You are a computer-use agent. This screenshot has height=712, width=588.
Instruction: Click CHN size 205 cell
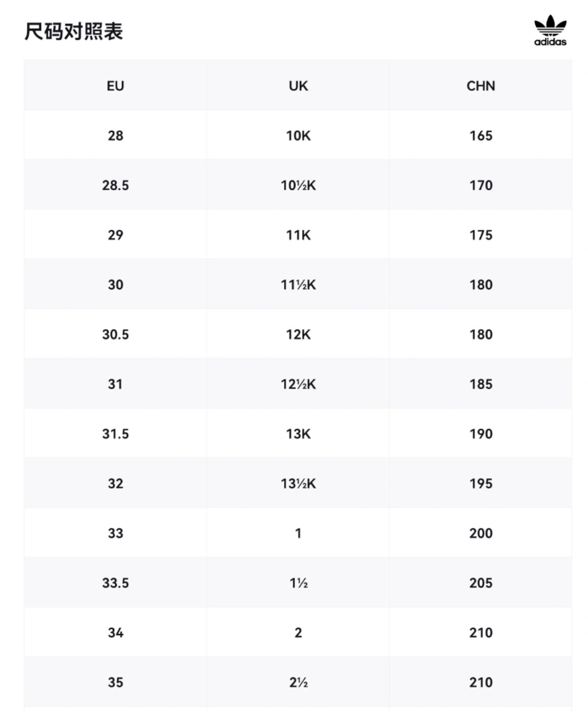coord(481,583)
